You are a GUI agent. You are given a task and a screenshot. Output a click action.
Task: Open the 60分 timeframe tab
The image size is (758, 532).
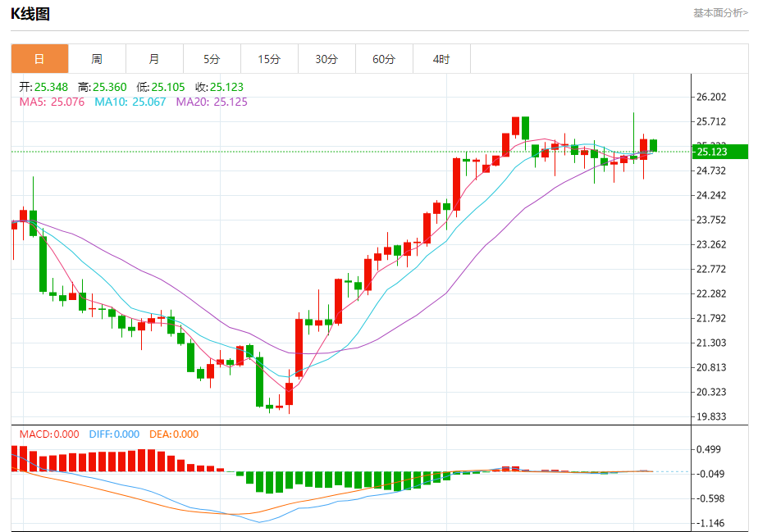pyautogui.click(x=384, y=59)
